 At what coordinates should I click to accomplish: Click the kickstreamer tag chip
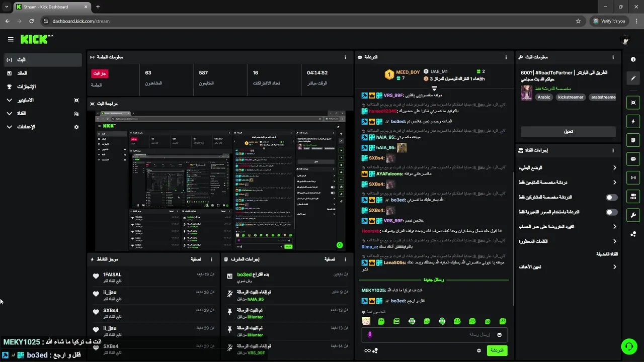(570, 97)
